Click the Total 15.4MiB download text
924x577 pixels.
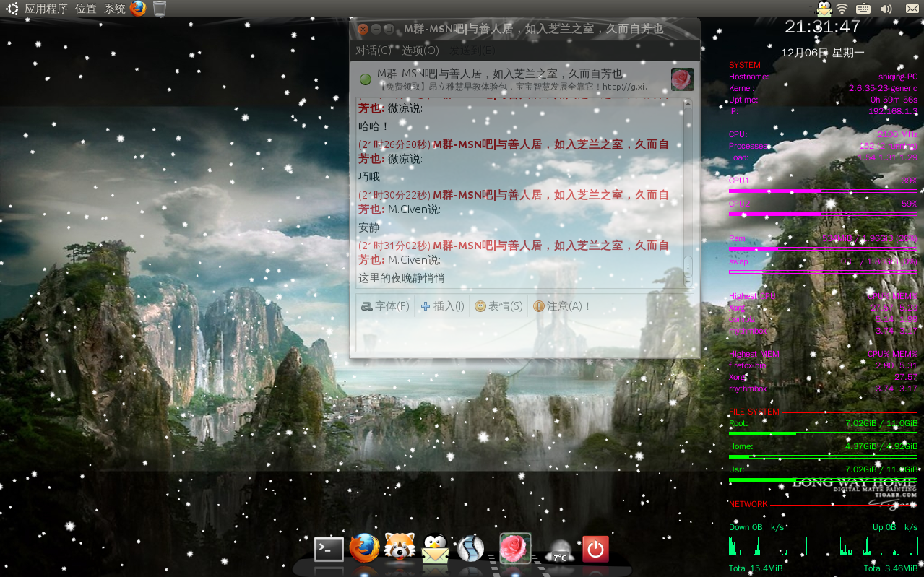coord(756,568)
